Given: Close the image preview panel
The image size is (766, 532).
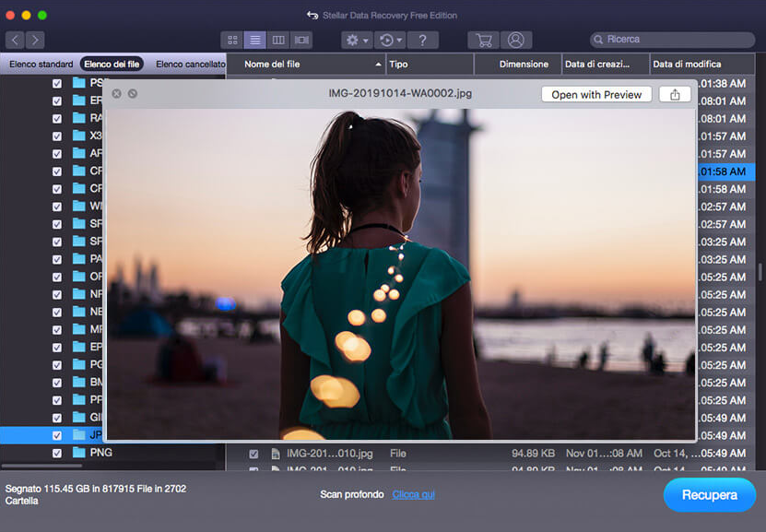Looking at the screenshot, I should coord(116,93).
